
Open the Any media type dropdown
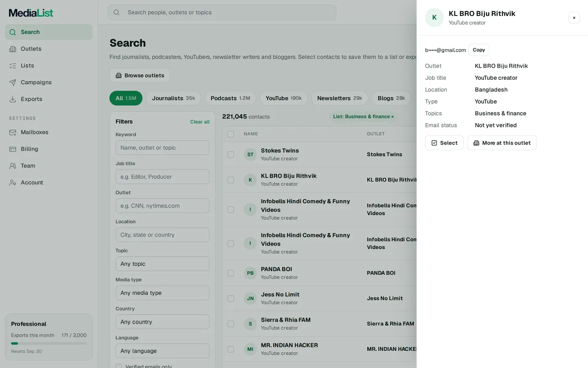coord(163,293)
